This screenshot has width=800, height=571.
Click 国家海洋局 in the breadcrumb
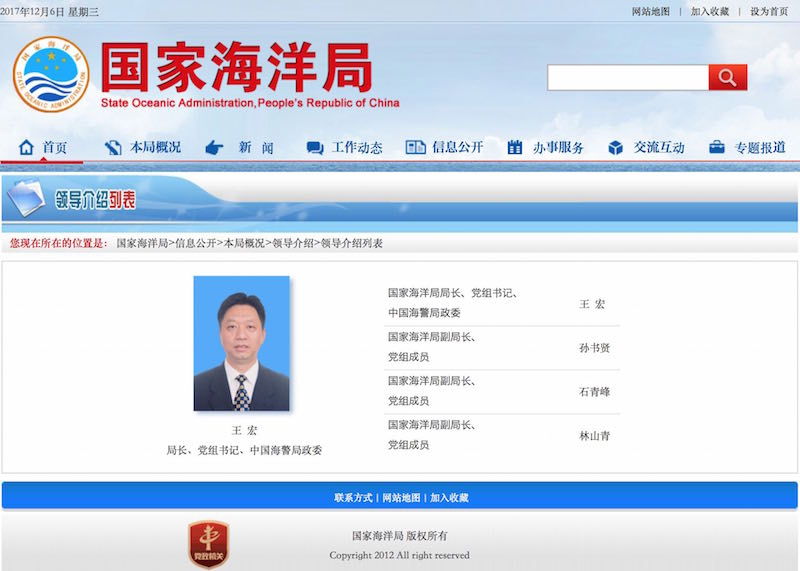tap(142, 243)
